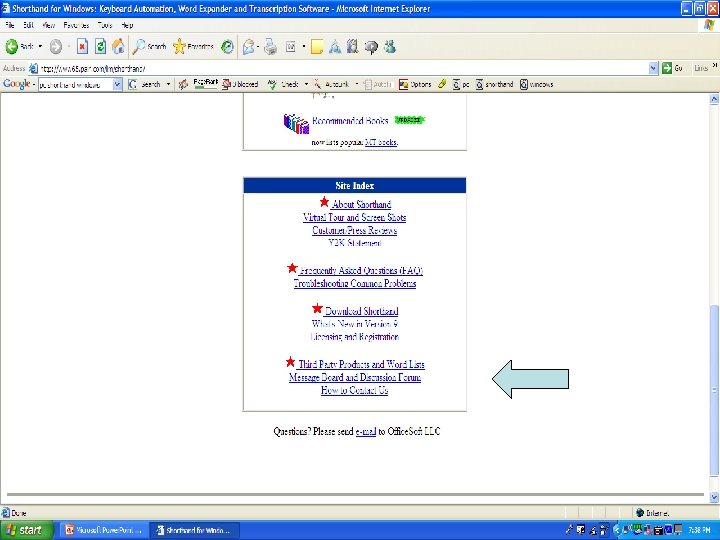Refresh the current page
Image resolution: width=720 pixels, height=540 pixels.
click(x=100, y=46)
